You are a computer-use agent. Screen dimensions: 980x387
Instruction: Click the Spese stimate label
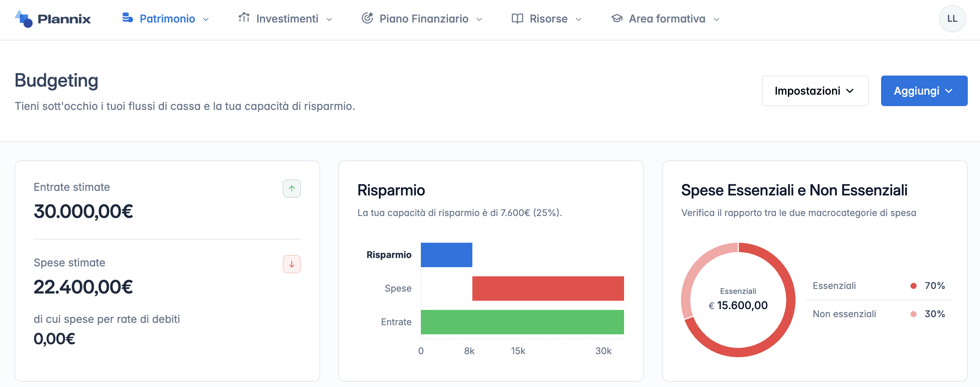[70, 263]
